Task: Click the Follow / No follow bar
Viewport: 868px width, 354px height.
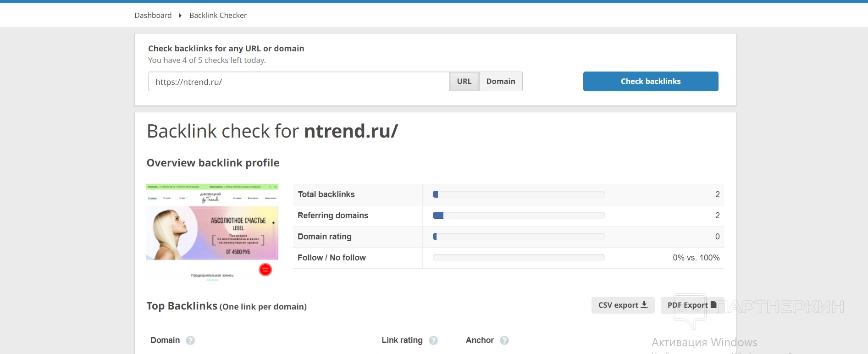Action: tap(519, 258)
